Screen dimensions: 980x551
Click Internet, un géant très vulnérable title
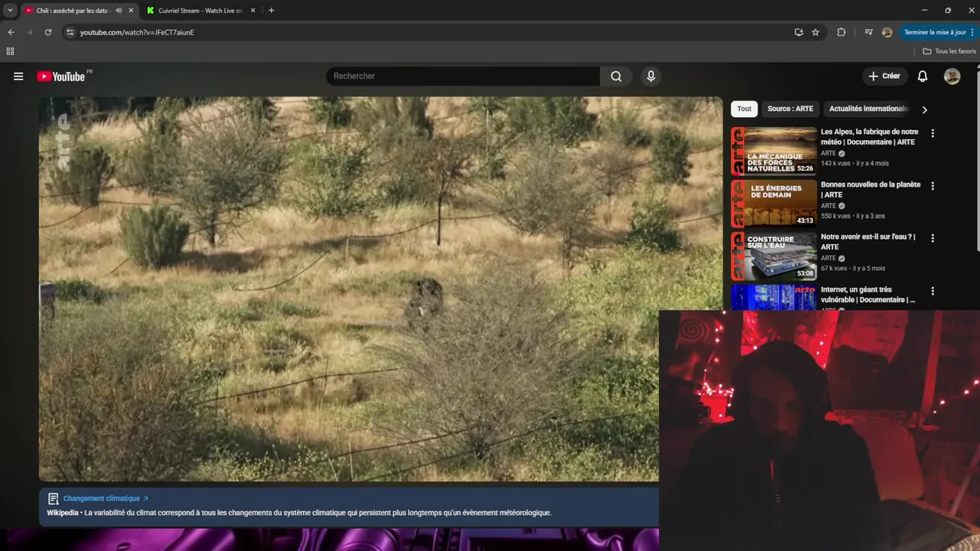coord(868,295)
